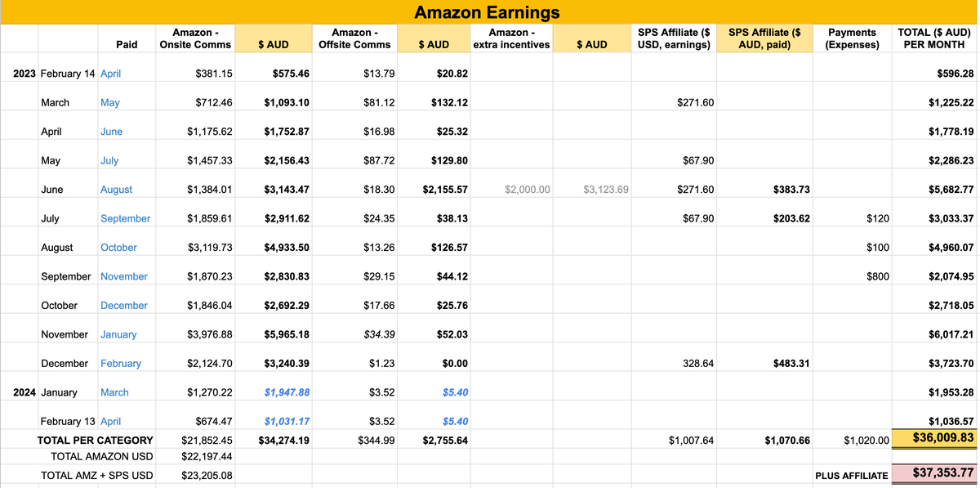Select the pink $37,353.77 cell

(x=935, y=472)
